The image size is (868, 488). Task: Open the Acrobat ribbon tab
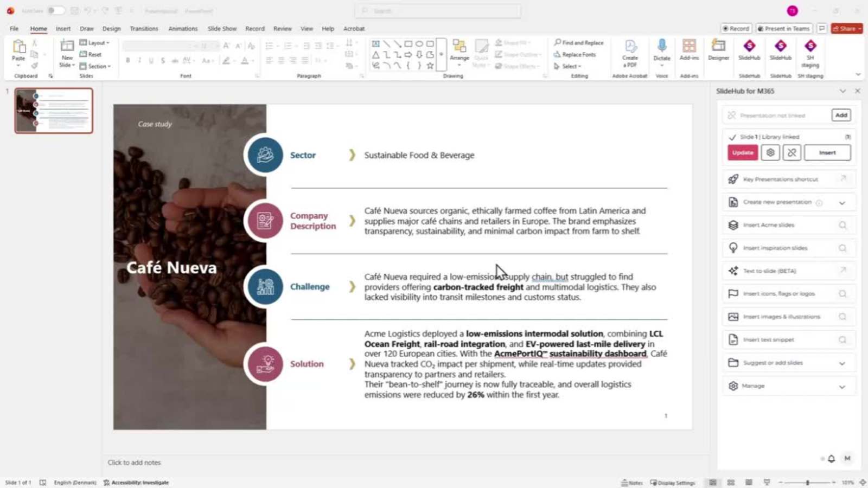(354, 29)
